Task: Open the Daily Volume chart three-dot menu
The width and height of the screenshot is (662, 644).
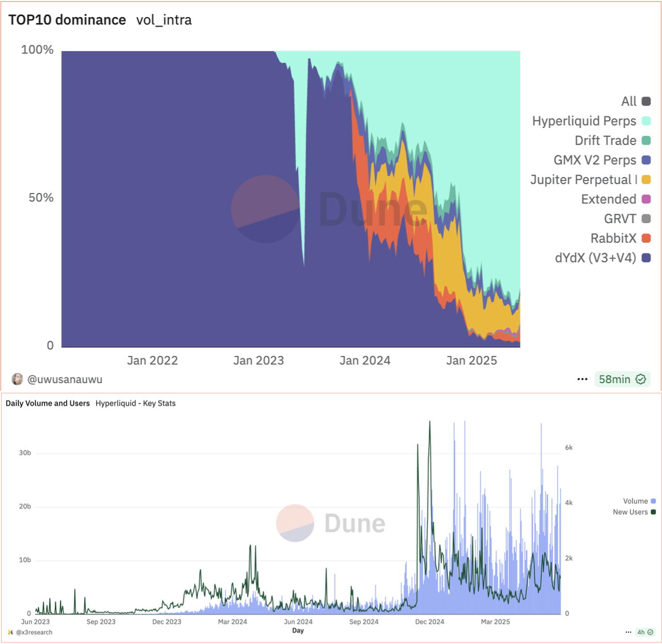Action: point(628,632)
